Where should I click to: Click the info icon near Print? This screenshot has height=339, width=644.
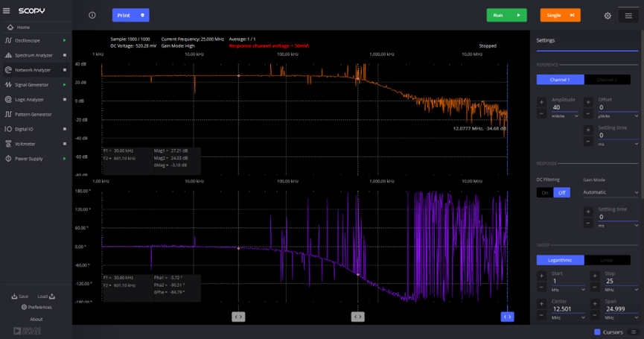pyautogui.click(x=92, y=15)
